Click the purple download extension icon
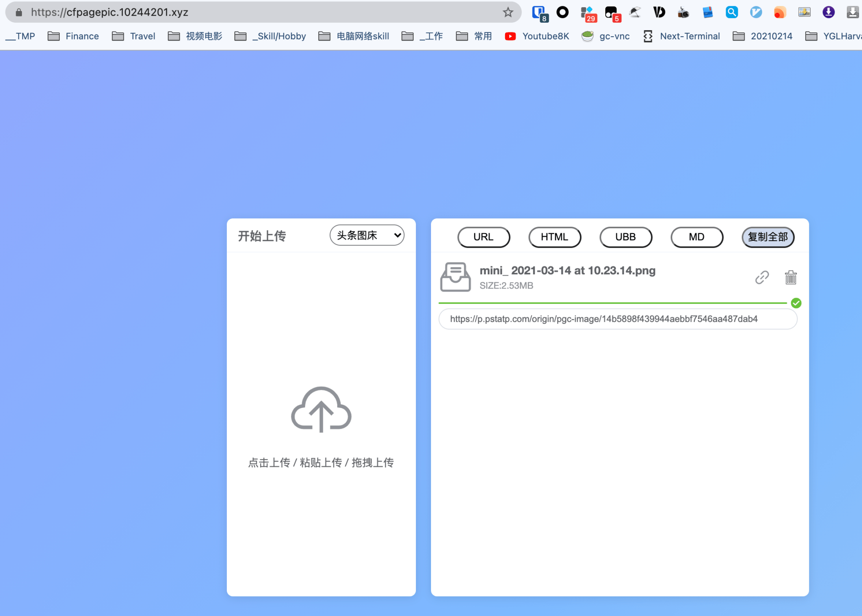The width and height of the screenshot is (862, 616). point(828,12)
